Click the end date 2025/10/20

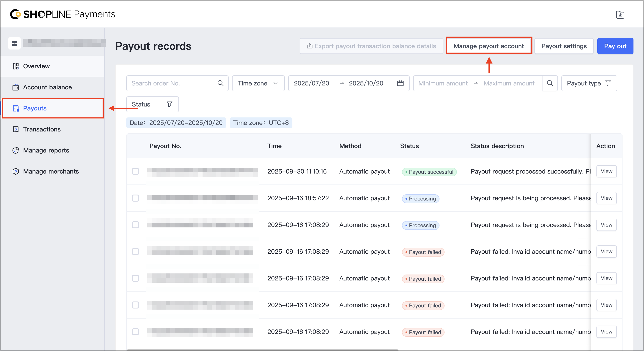pos(366,83)
